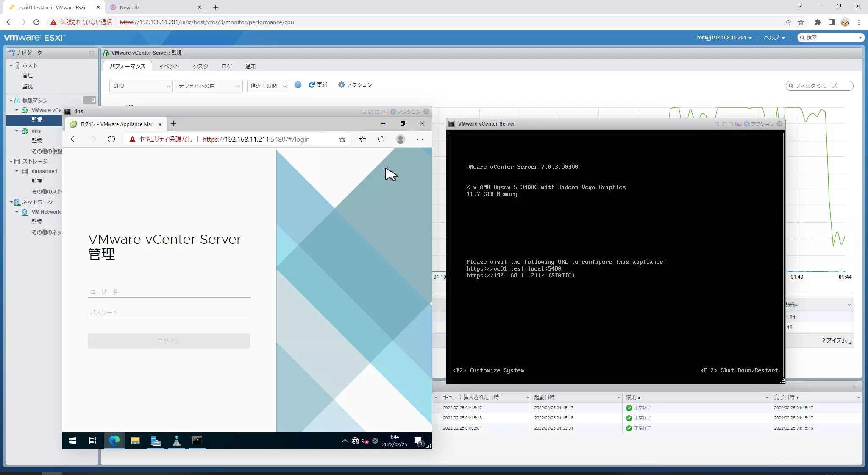868x475 pixels.
Task: Open File Explorer from VM taskbar
Action: point(135,441)
